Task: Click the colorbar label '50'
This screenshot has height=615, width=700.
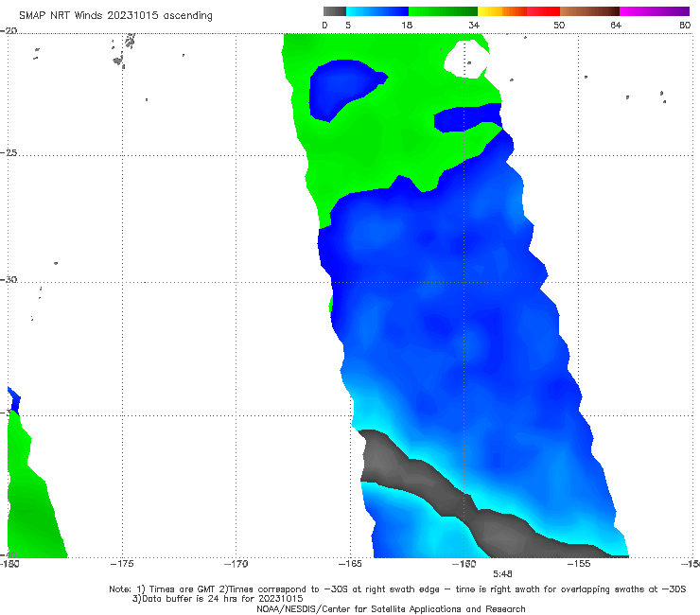Action: click(559, 25)
